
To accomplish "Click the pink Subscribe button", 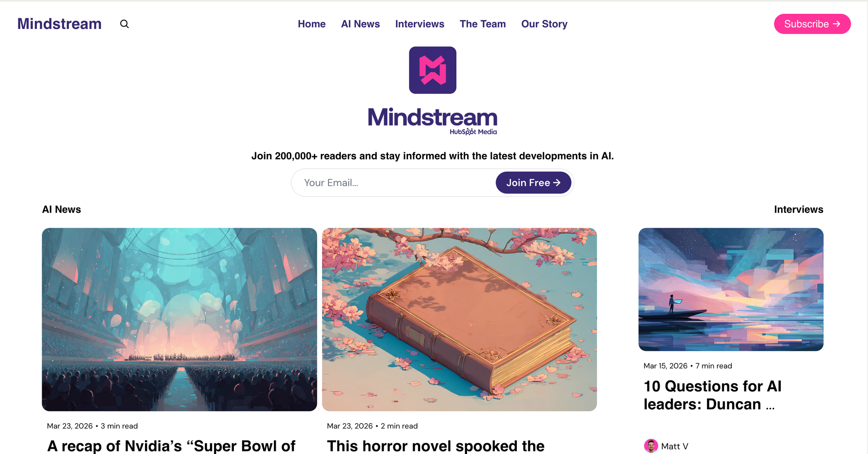I will click(812, 24).
